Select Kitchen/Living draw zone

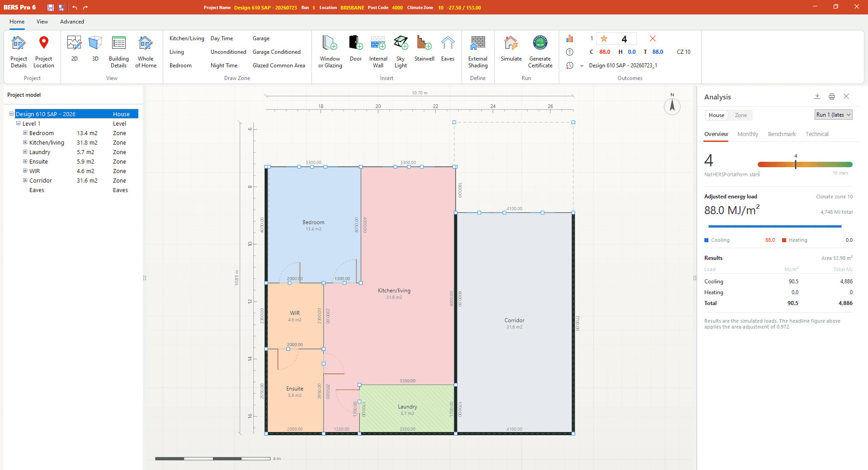pos(187,38)
